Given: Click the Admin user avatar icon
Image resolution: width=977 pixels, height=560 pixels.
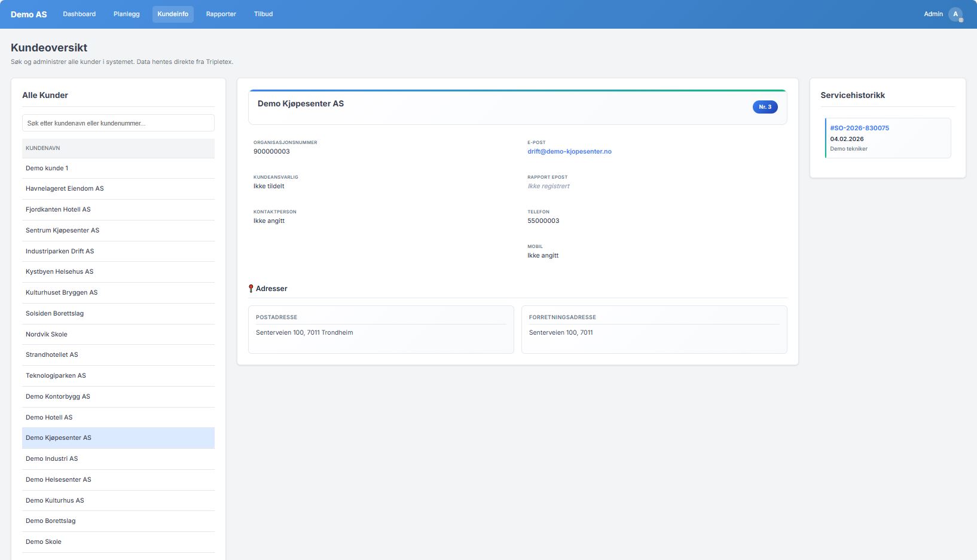Looking at the screenshot, I should point(955,14).
